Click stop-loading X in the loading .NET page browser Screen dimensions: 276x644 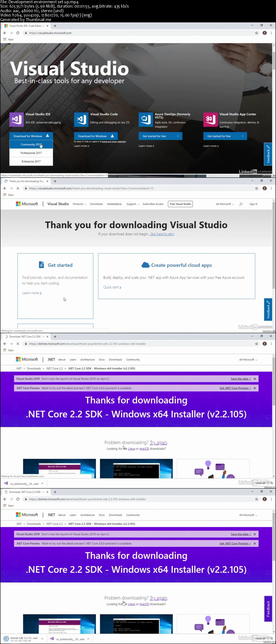(18, 344)
